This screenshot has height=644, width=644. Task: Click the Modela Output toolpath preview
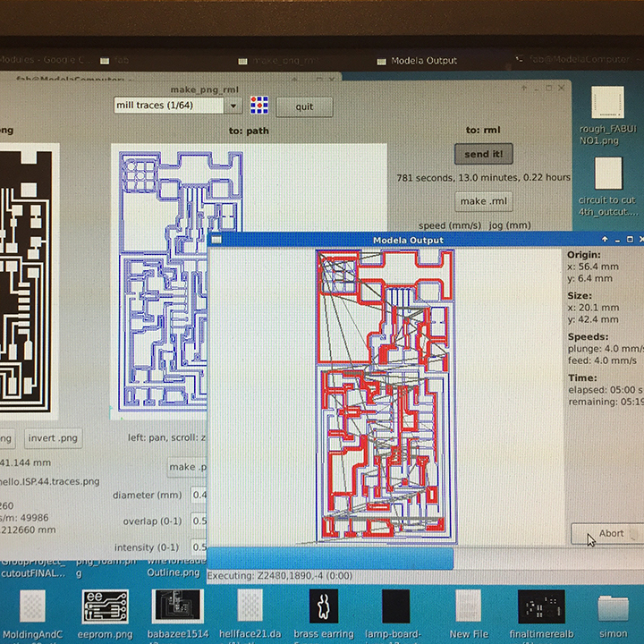pyautogui.click(x=386, y=397)
